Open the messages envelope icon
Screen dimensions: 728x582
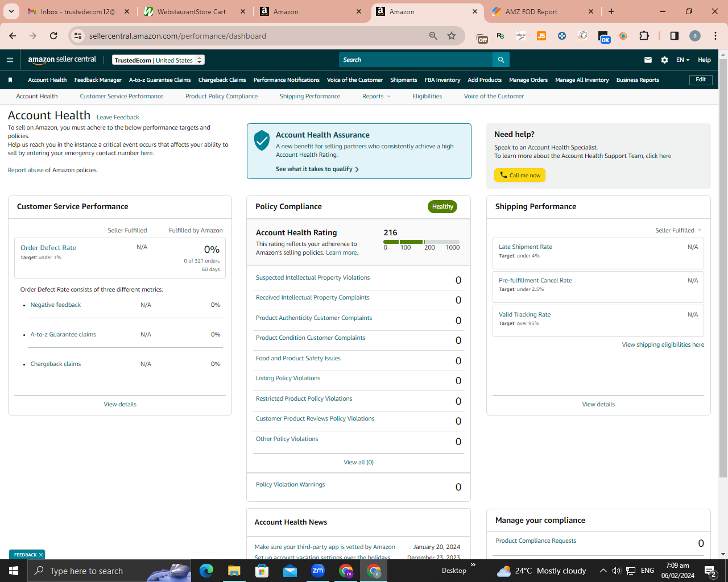(x=648, y=60)
